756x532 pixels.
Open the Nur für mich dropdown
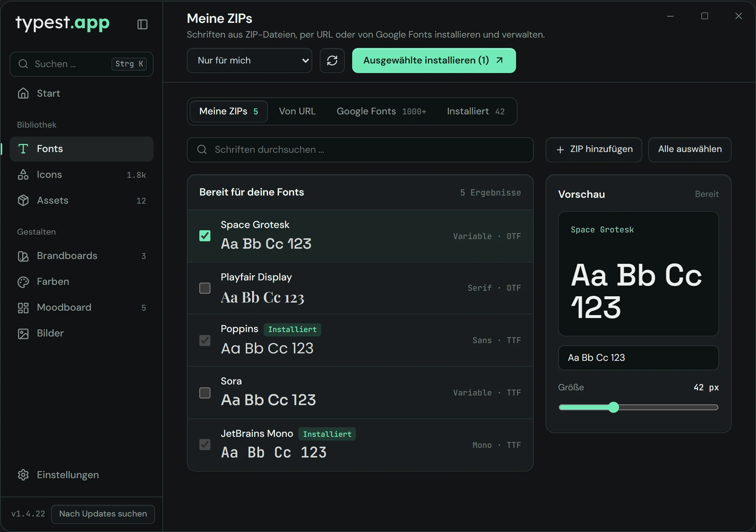(x=250, y=61)
